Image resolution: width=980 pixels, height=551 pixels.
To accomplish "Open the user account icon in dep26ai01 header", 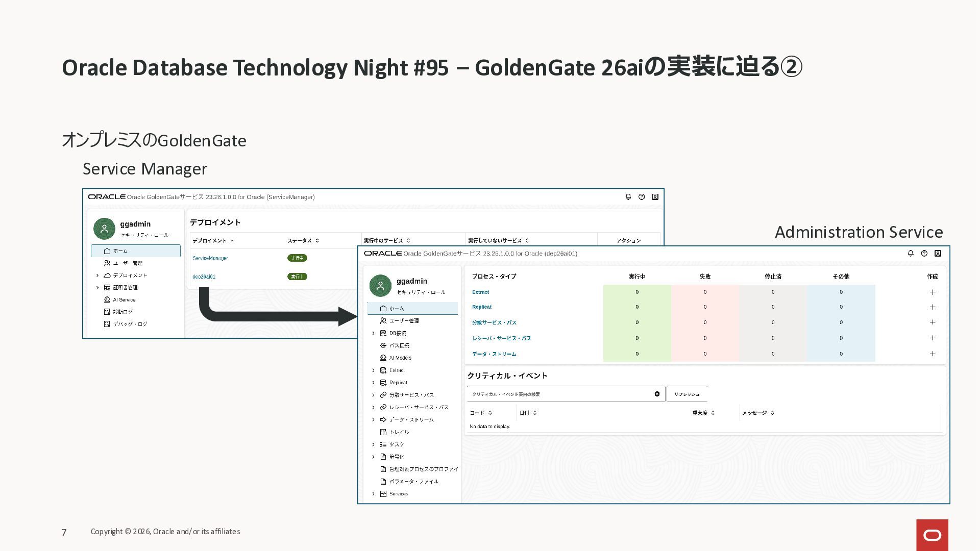I will tap(938, 253).
